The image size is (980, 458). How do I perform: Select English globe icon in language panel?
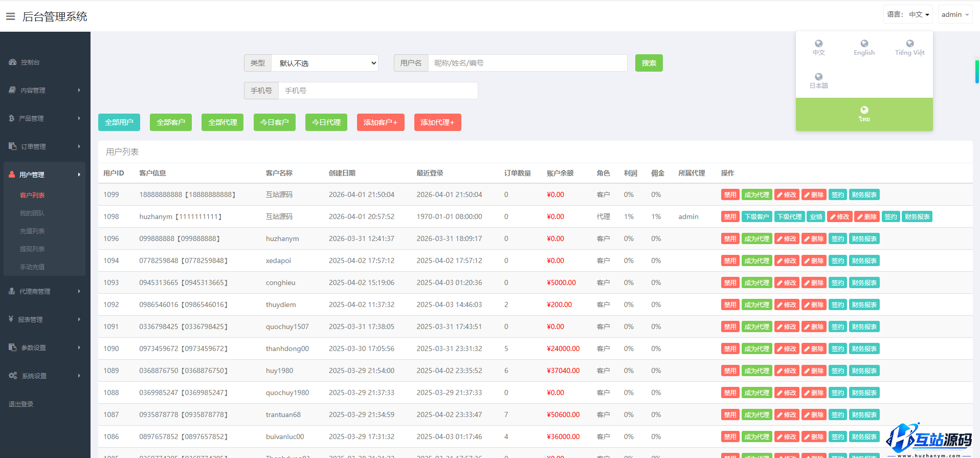pos(864,44)
